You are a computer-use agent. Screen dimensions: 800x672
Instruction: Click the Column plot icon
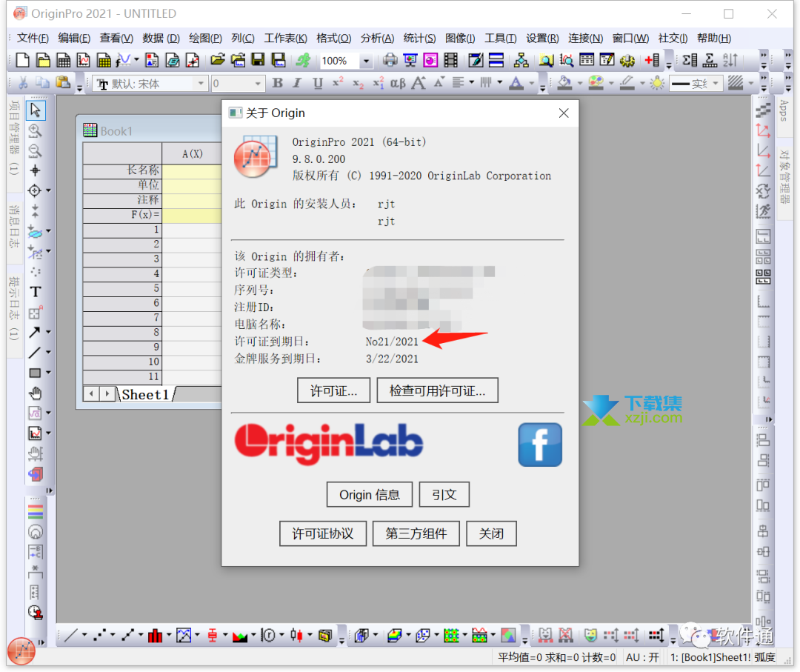pyautogui.click(x=155, y=635)
